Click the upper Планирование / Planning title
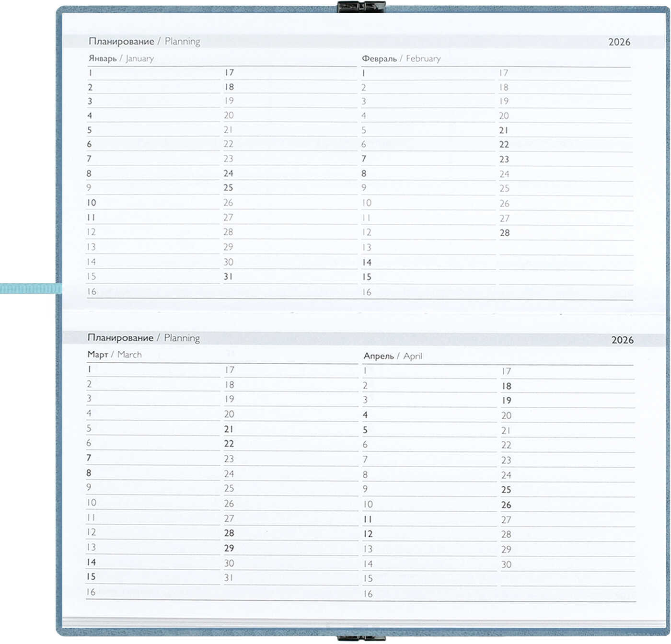Screen dimensions: 671x644 (x=144, y=42)
